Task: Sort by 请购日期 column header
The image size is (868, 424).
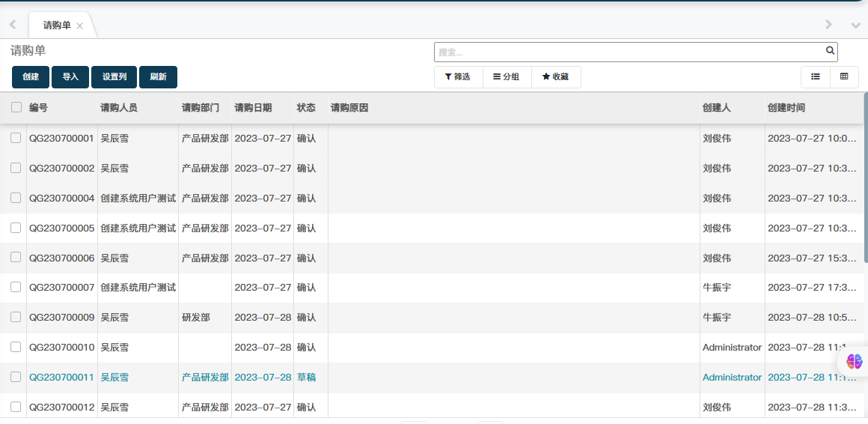Action: [x=253, y=108]
